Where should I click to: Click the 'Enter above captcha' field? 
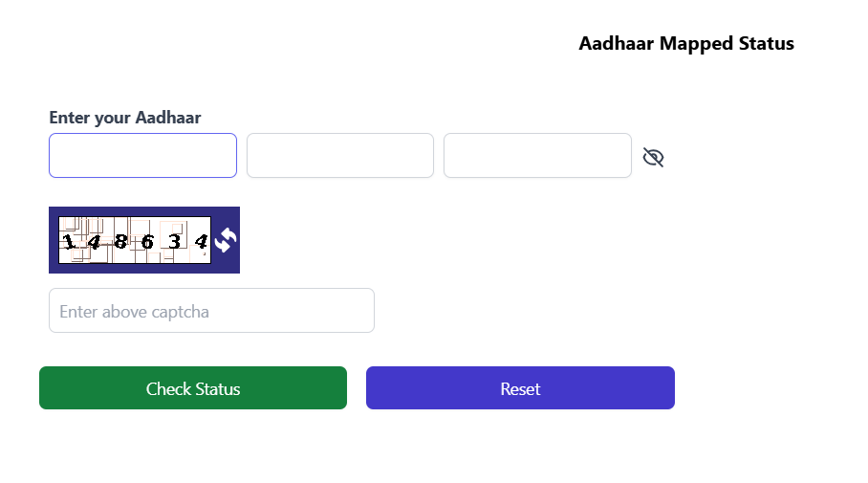click(x=211, y=311)
